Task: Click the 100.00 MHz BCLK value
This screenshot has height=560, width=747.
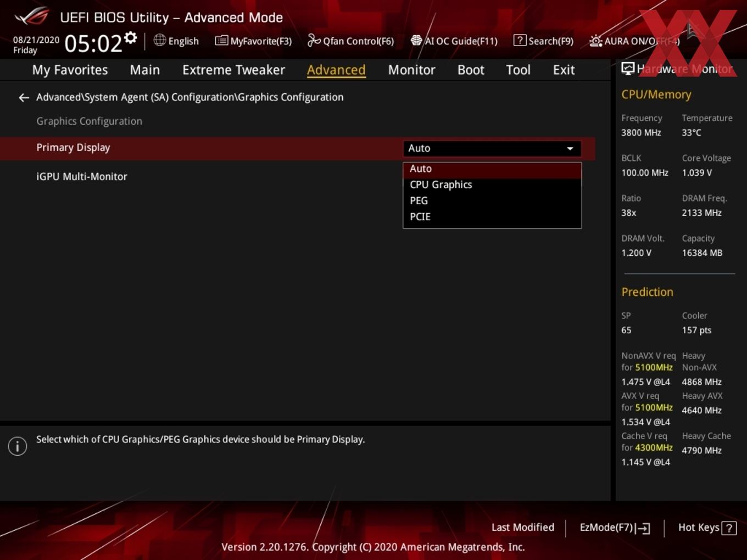Action: click(645, 173)
